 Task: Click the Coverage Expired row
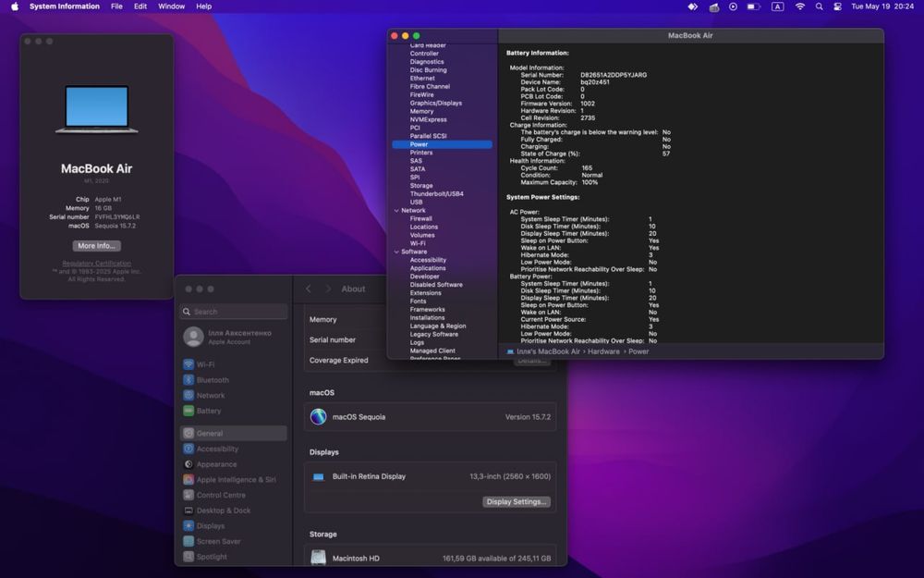click(x=430, y=361)
